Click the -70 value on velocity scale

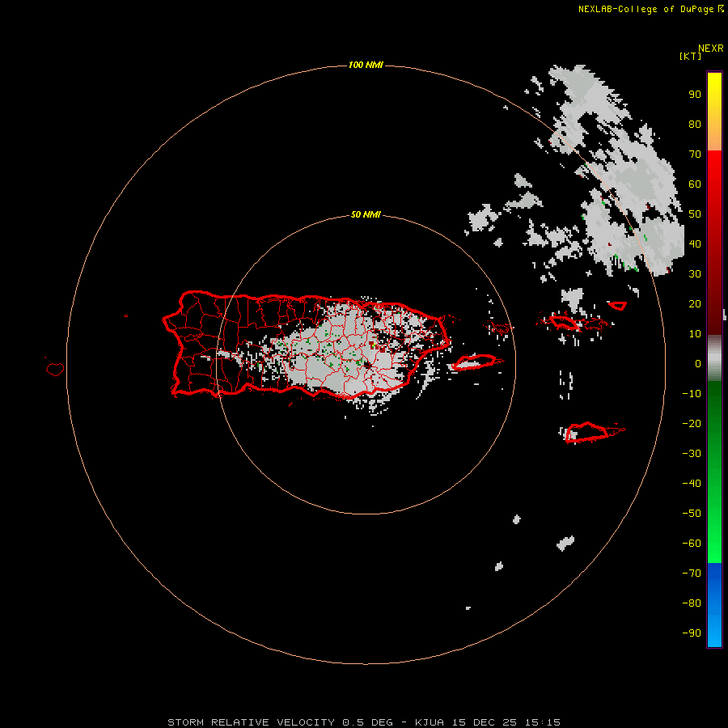tap(692, 573)
